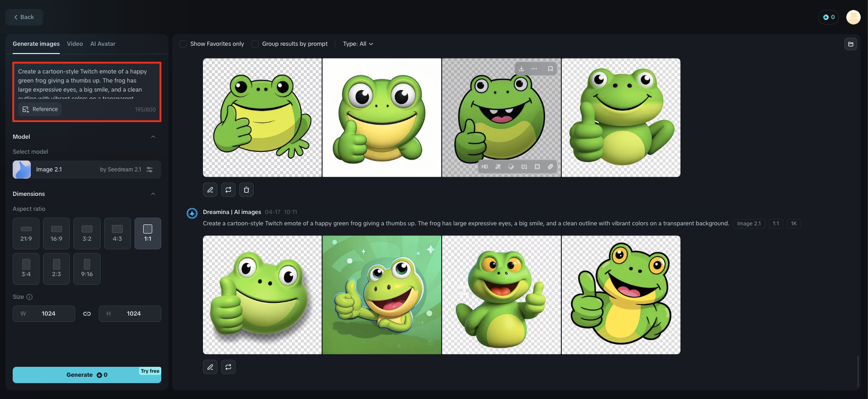The width and height of the screenshot is (868, 399).
Task: Click the Image 2.1 model thumbnail
Action: tap(22, 170)
